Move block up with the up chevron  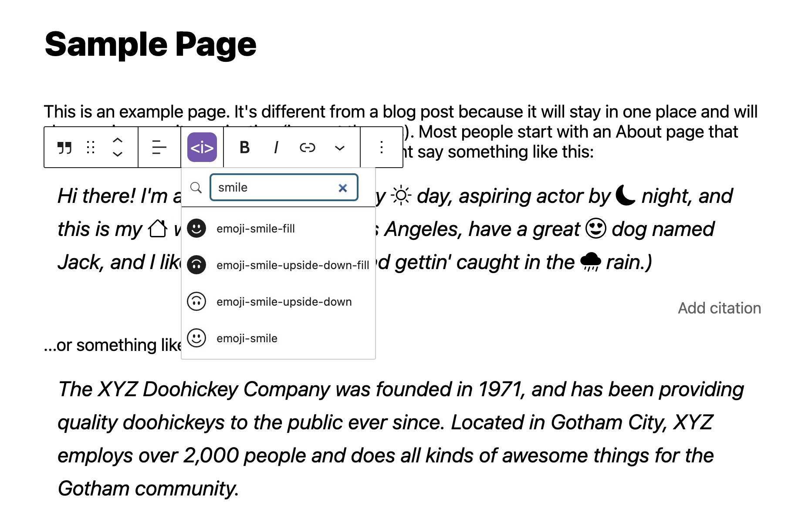point(118,141)
